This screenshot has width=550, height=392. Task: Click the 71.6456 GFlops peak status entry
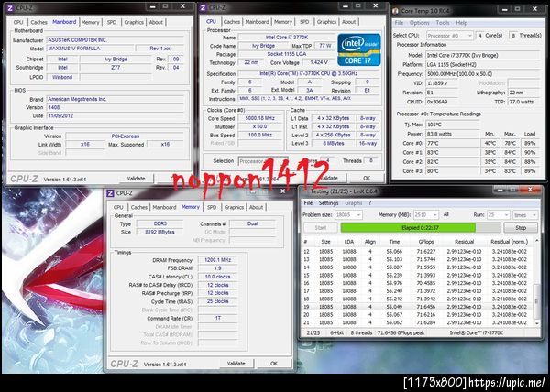401,333
